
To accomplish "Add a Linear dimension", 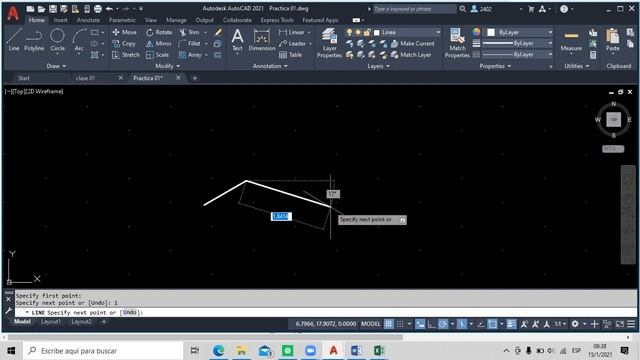I will (x=292, y=32).
